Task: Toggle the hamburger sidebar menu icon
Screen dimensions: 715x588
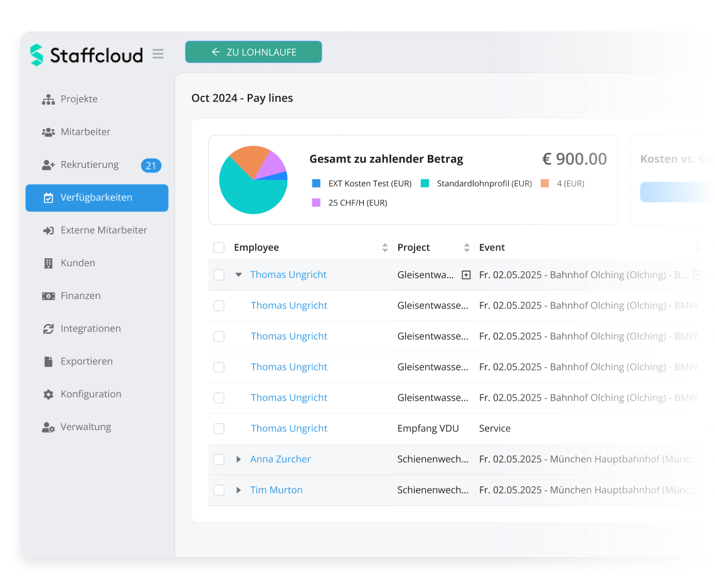Action: tap(158, 54)
